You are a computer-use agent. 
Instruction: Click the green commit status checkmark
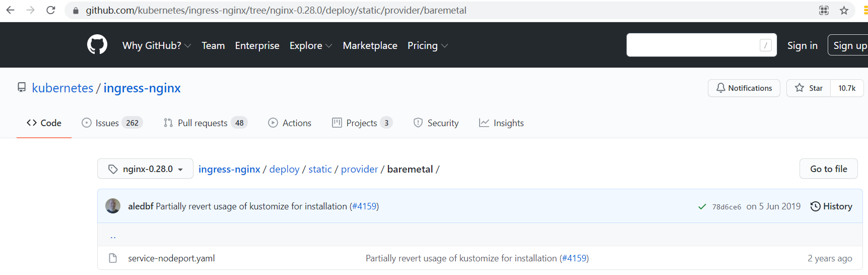pyautogui.click(x=702, y=206)
